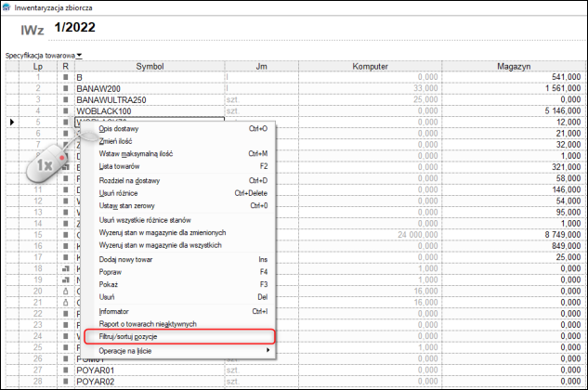Click the R column icon for BANAWULTRA250
The image size is (588, 390).
tap(65, 99)
